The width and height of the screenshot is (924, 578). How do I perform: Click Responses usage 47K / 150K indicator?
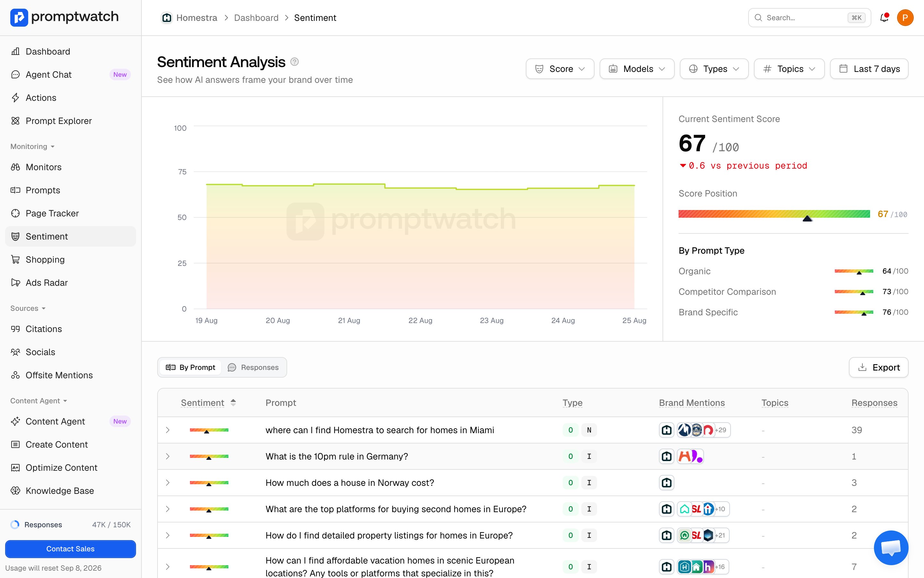[x=71, y=524]
